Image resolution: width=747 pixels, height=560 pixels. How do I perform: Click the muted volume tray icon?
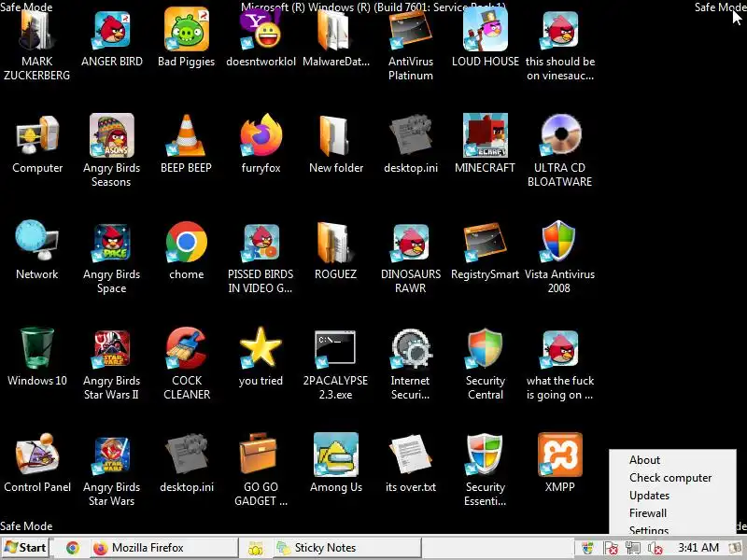point(655,549)
